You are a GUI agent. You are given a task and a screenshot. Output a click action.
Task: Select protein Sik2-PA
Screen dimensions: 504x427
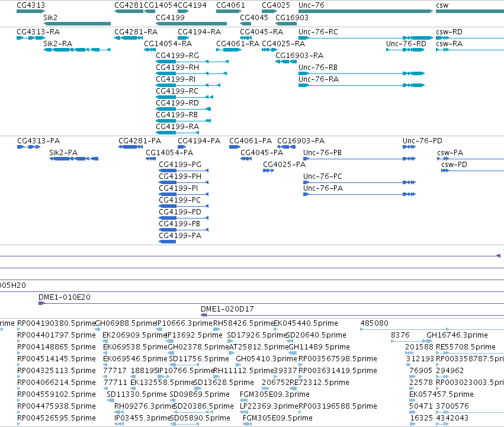tap(74, 159)
